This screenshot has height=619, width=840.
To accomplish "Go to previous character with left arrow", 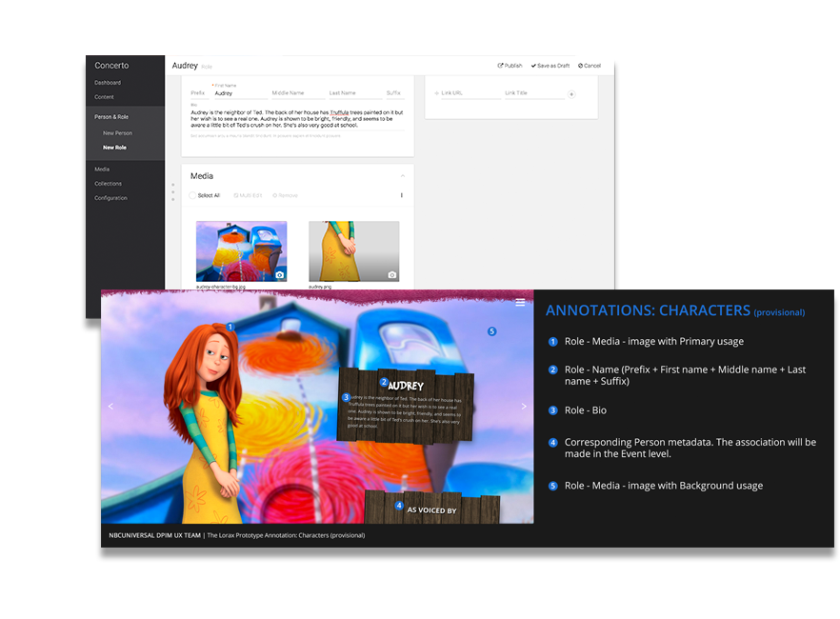I will click(x=110, y=407).
